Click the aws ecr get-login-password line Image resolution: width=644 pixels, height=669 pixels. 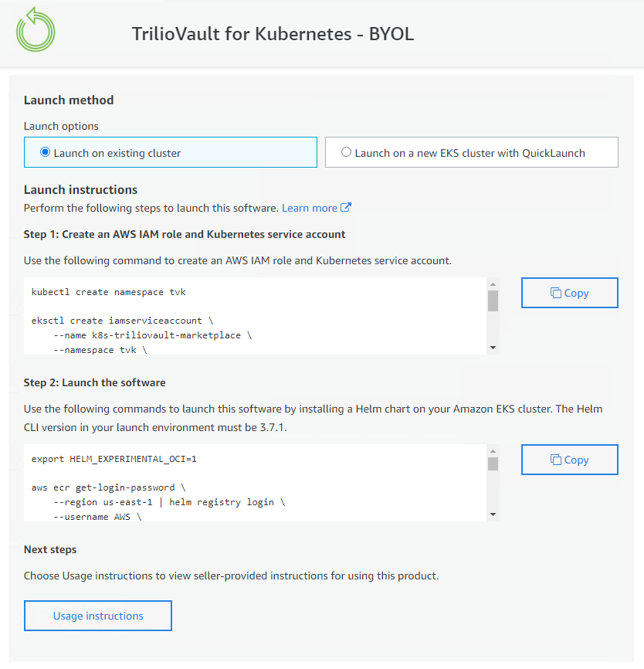pyautogui.click(x=108, y=487)
